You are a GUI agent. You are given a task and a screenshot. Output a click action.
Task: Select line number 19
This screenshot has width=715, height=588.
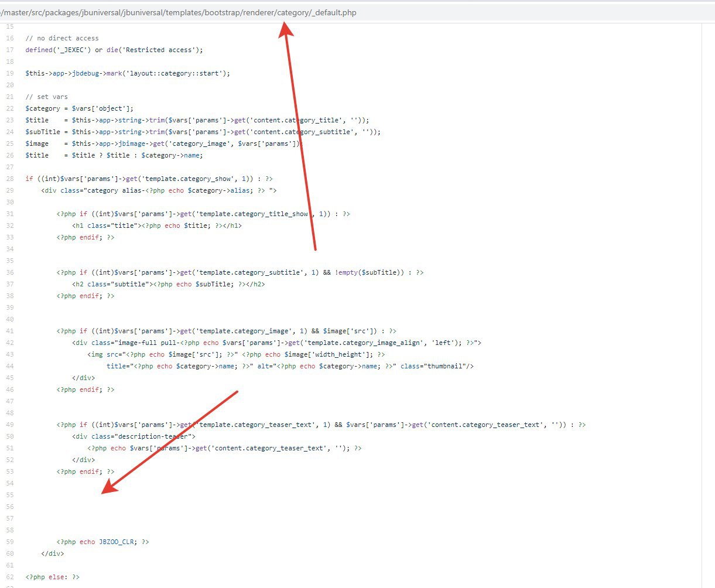pos(10,73)
